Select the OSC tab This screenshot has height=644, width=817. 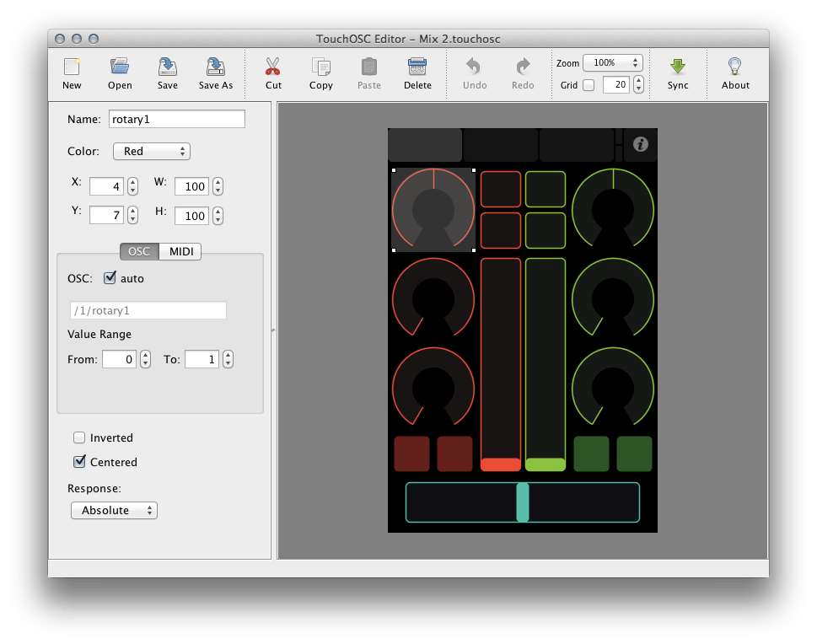coord(138,251)
